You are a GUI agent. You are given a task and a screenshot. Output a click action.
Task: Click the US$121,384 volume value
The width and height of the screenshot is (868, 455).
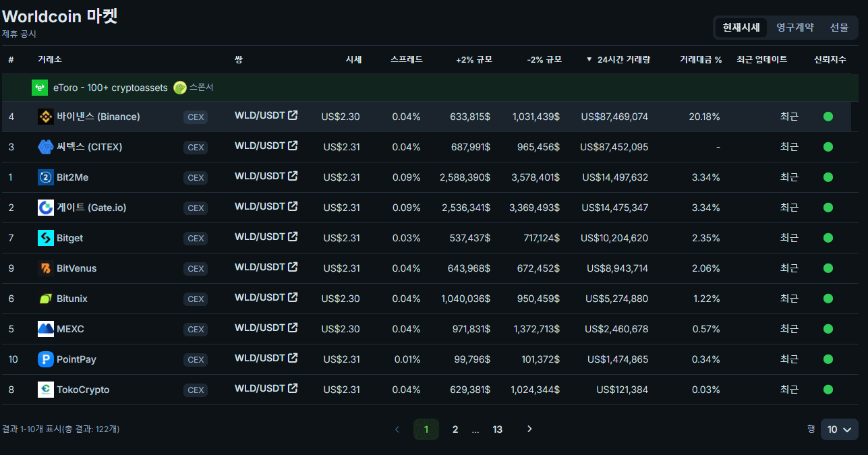623,390
